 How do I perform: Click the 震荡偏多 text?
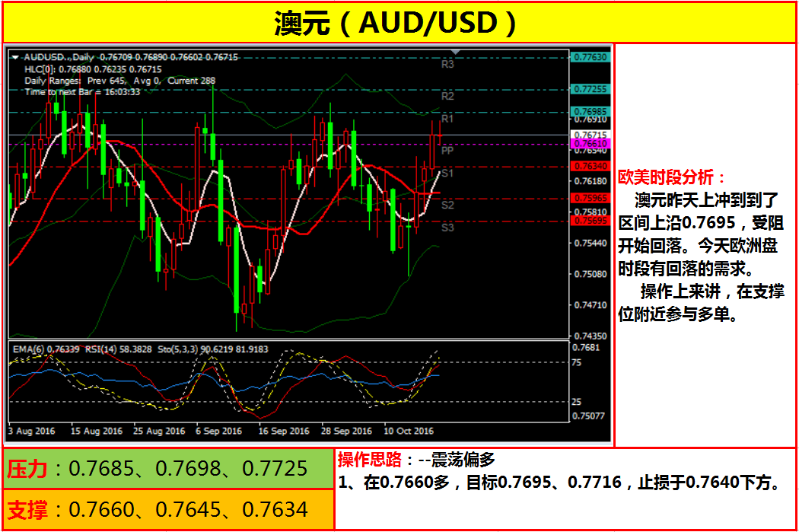pyautogui.click(x=463, y=460)
